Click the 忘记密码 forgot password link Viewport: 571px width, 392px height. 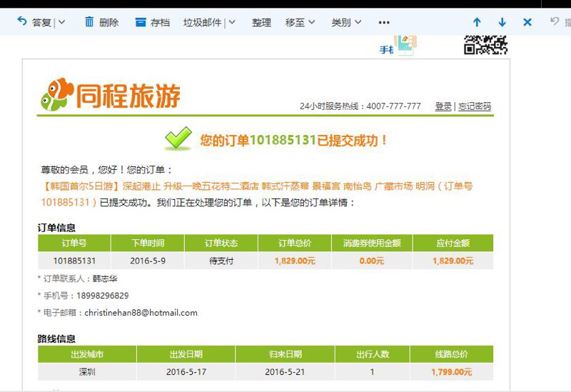point(475,106)
